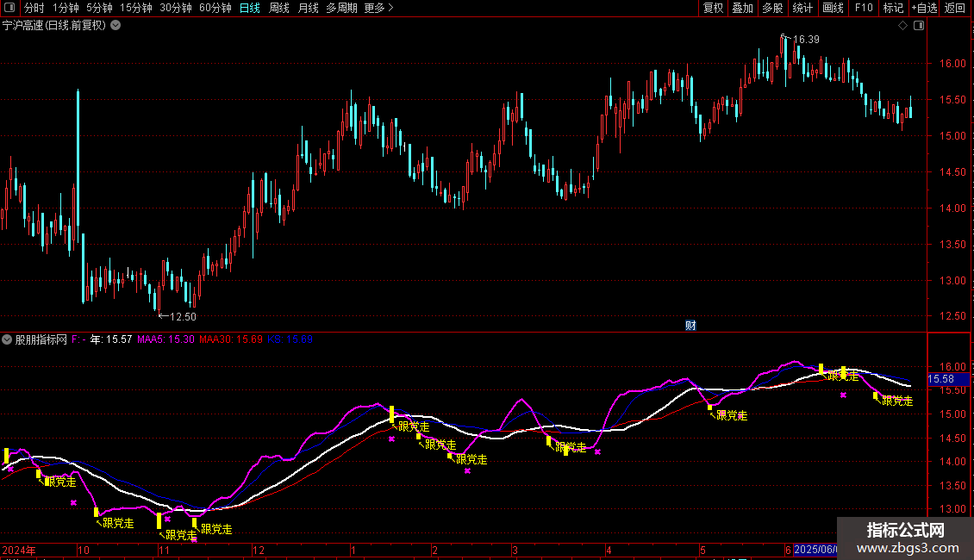Screen dimensions: 974x560
Task: Click the 统计 statistics button
Action: 802,8
